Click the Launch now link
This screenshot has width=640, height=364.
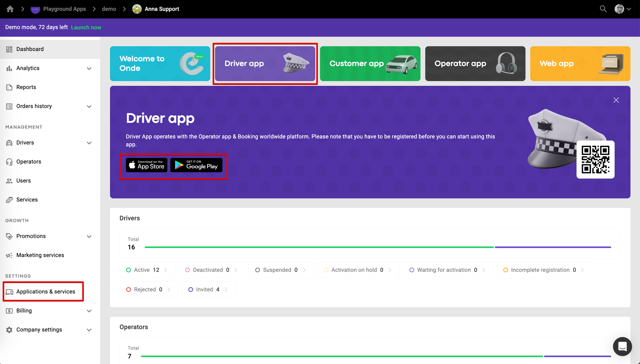86,27
